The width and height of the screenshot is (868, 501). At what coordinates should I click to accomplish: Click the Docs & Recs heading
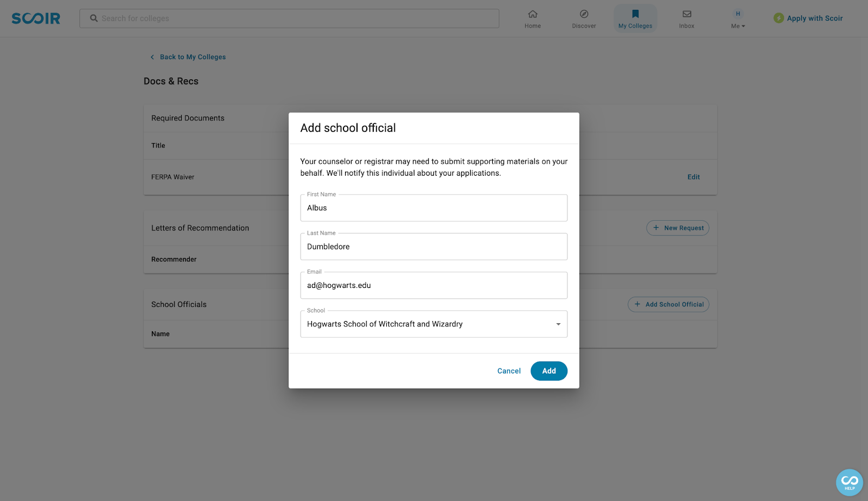click(x=171, y=81)
